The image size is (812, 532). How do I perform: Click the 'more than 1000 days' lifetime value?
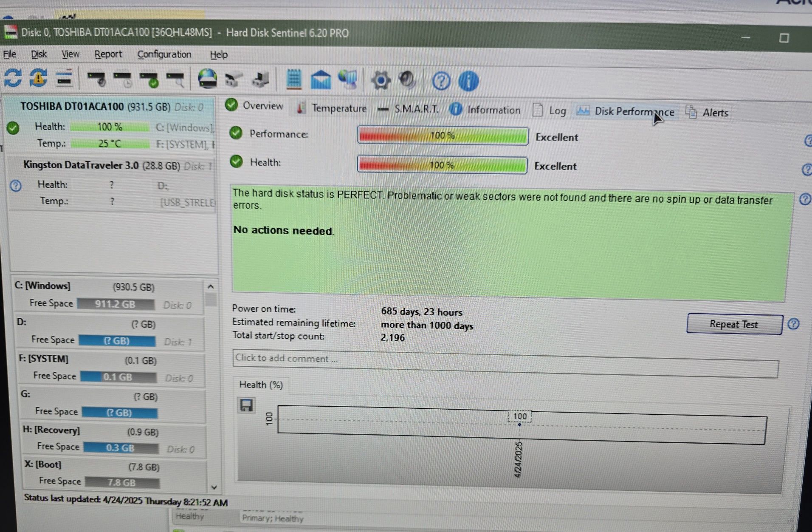427,325
